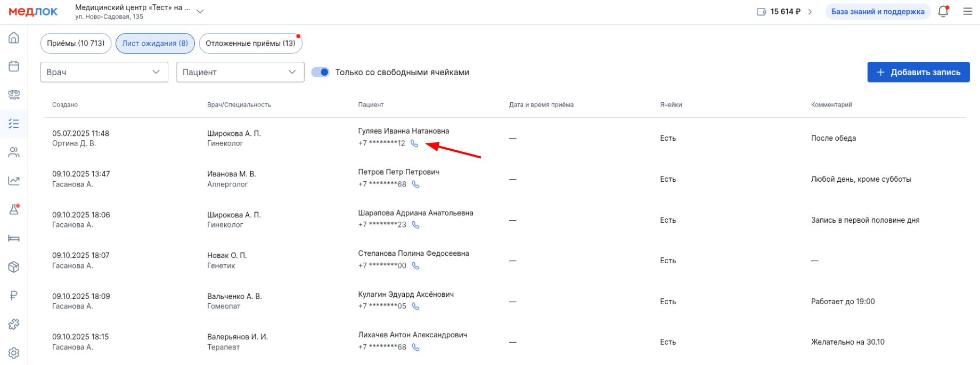Screen dimensions: 980x365
Task: Switch to Отложенные приёмы (13) tab
Action: tap(250, 43)
